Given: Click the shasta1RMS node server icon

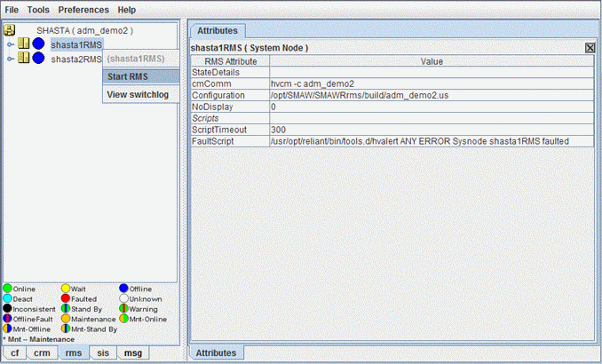Looking at the screenshot, I should point(24,44).
